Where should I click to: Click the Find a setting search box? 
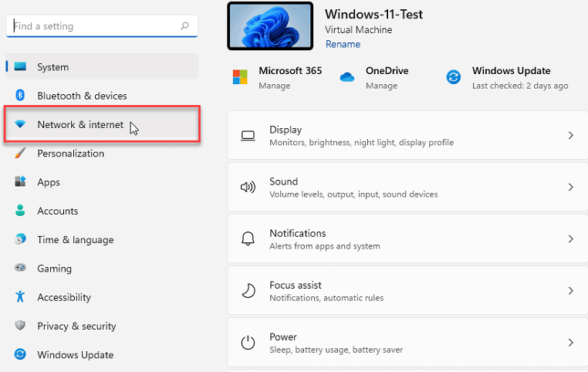click(x=102, y=26)
